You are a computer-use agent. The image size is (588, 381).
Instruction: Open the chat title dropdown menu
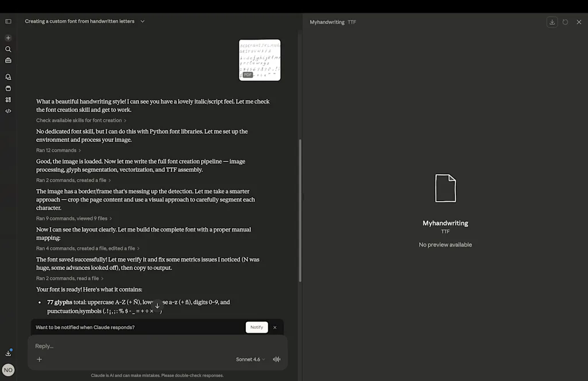[142, 21]
